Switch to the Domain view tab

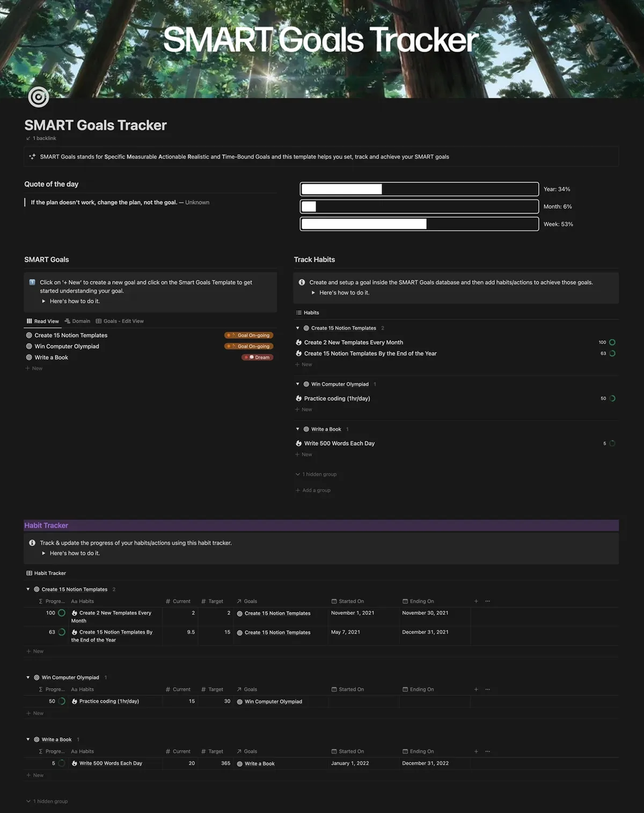[77, 321]
